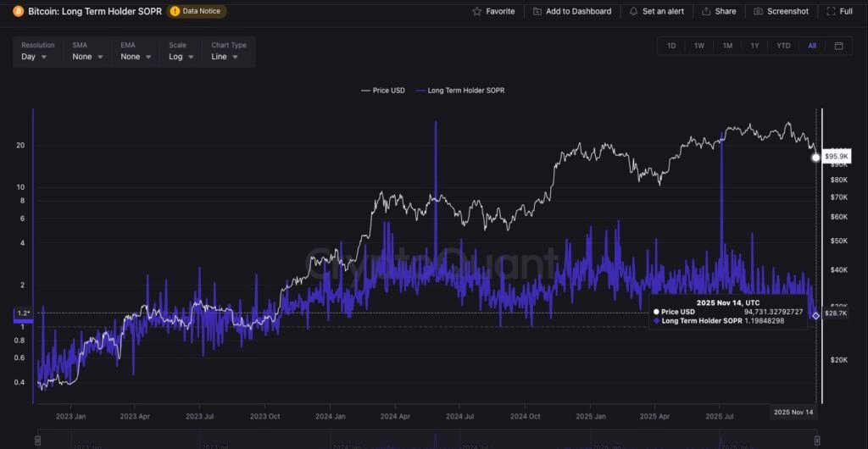Click the Add to Dashboard icon
Viewport: 868px width, 449px height.
click(537, 12)
